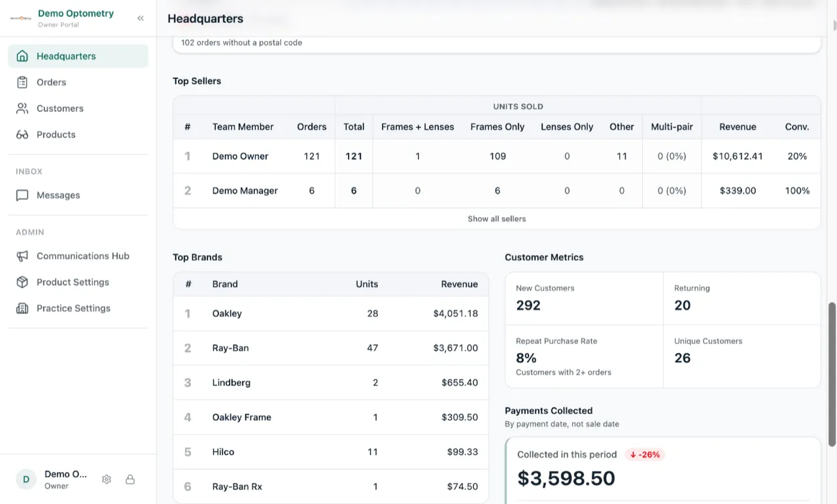Image resolution: width=837 pixels, height=504 pixels.
Task: Open Communications Hub in the Admin section
Action: coord(78,256)
